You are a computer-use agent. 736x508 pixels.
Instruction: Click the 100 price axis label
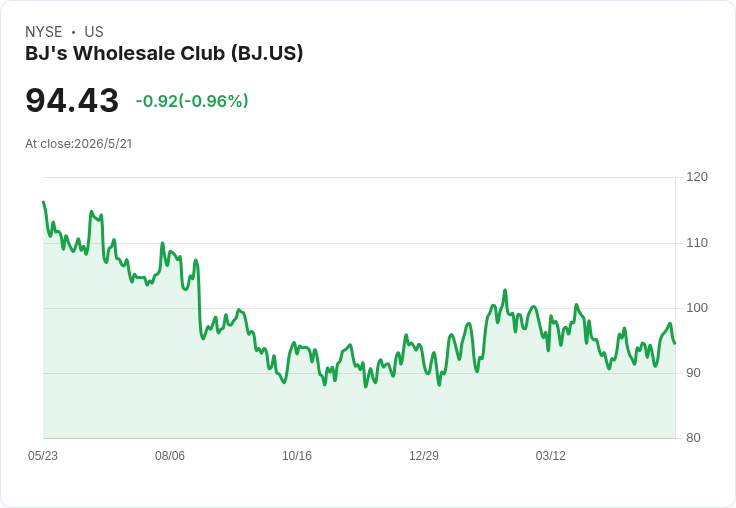697,308
